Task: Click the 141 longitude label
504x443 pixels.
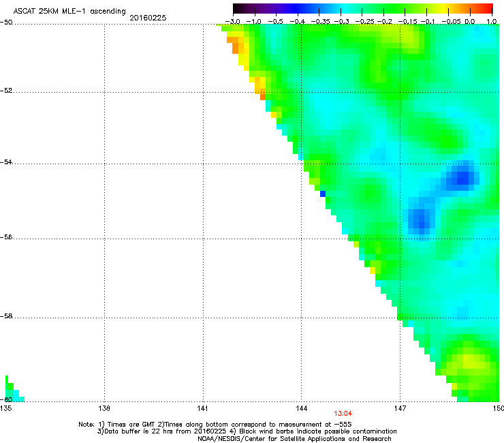Action: click(x=202, y=408)
